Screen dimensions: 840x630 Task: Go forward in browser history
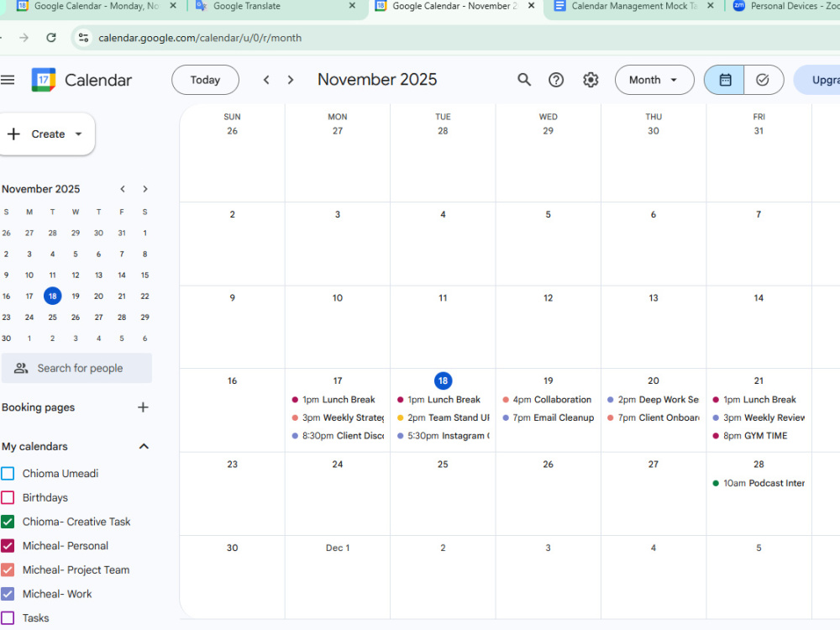[24, 38]
